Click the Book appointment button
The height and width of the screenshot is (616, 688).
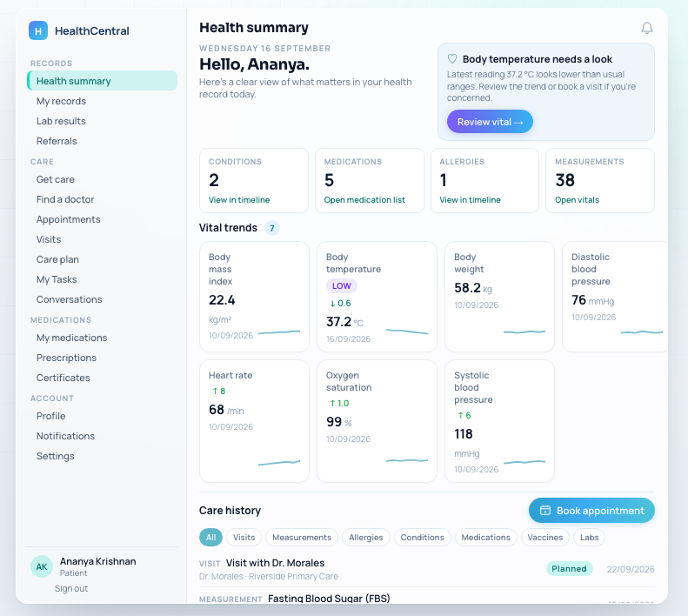tap(591, 511)
